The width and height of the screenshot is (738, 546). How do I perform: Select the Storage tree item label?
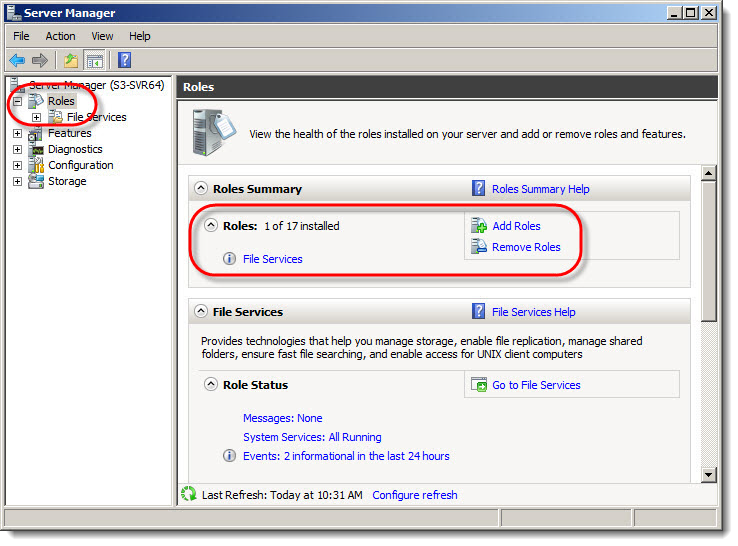tap(67, 181)
